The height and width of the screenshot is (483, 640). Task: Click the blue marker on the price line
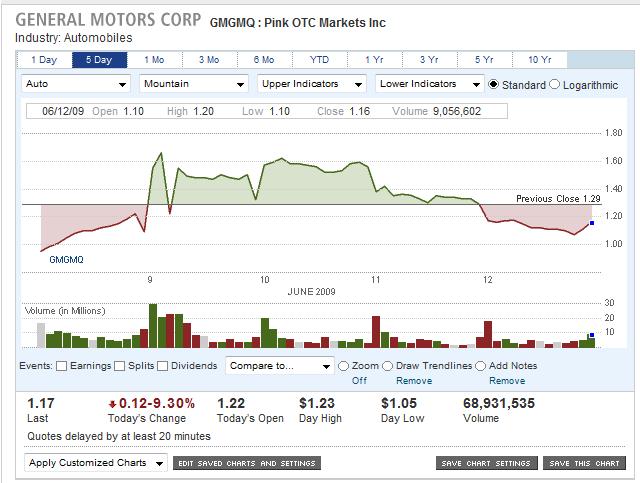592,223
